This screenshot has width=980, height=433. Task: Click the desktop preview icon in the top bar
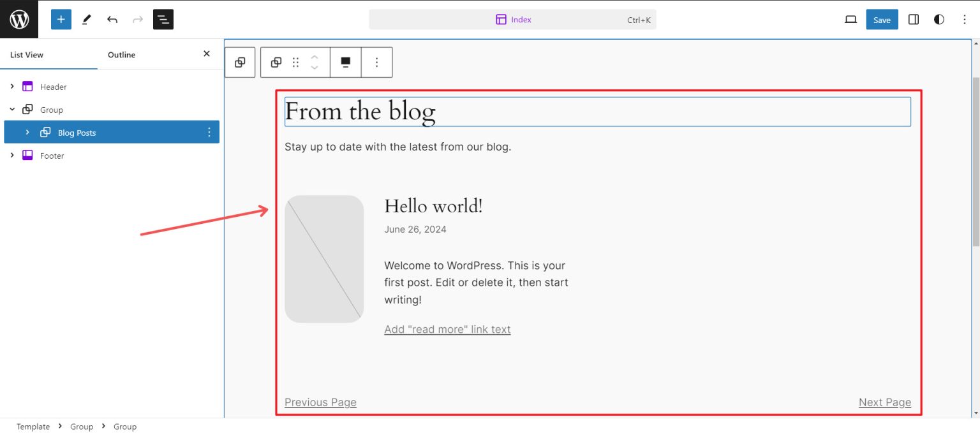(x=850, y=20)
